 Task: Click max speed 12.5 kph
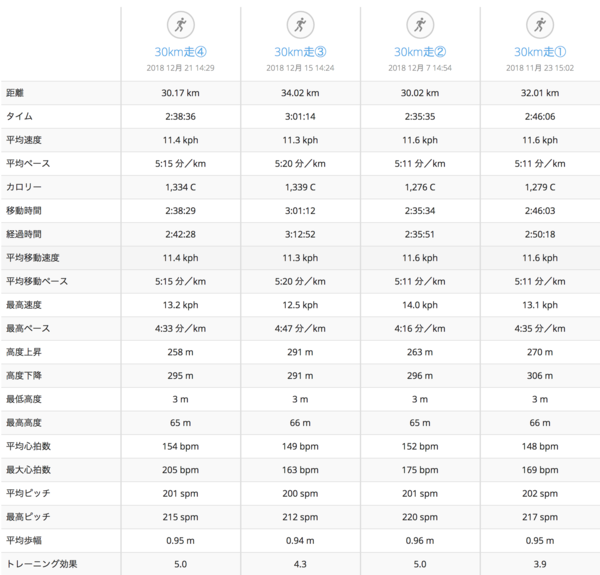tap(300, 305)
